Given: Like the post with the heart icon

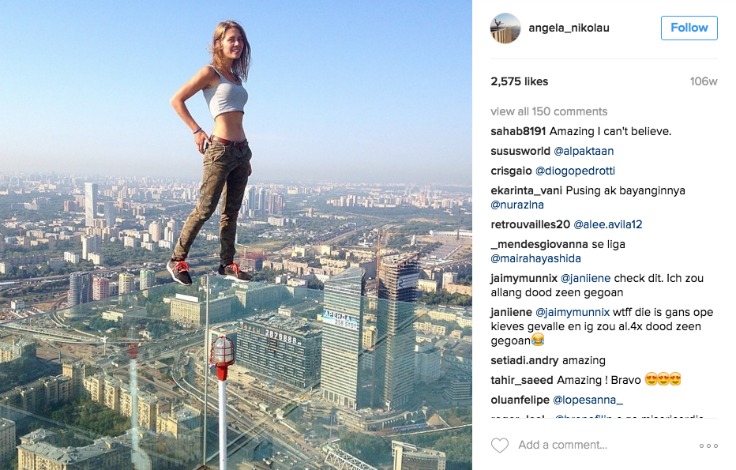Looking at the screenshot, I should (500, 445).
